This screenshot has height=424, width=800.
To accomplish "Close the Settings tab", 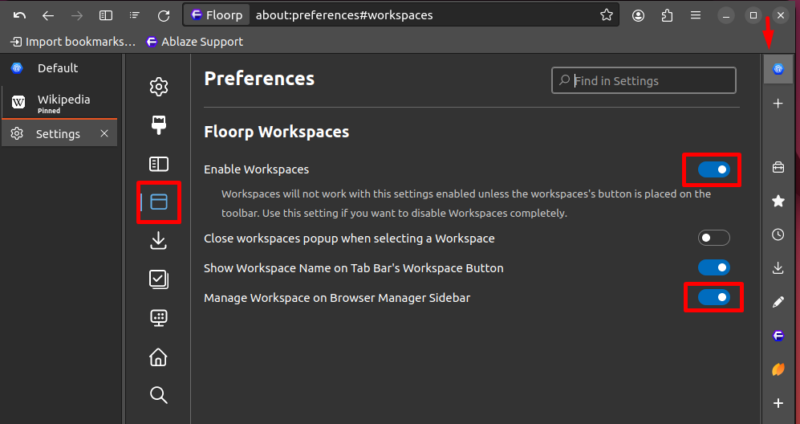I will [x=104, y=134].
